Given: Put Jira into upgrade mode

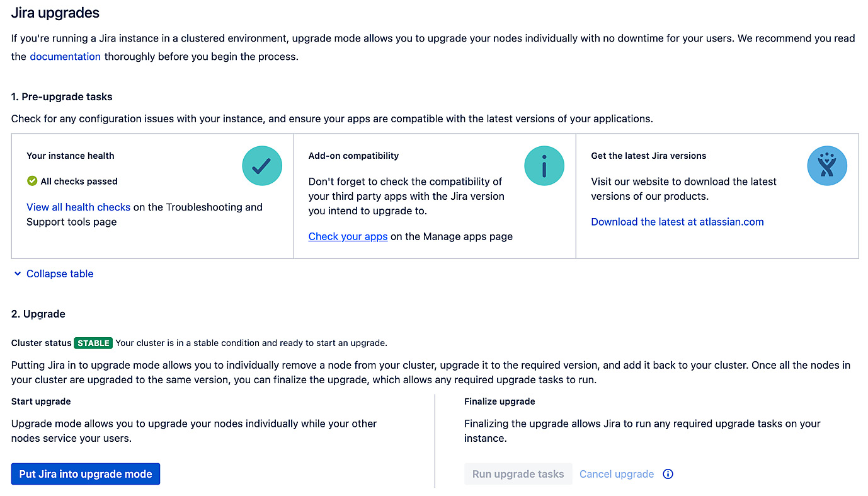Looking at the screenshot, I should tap(85, 473).
